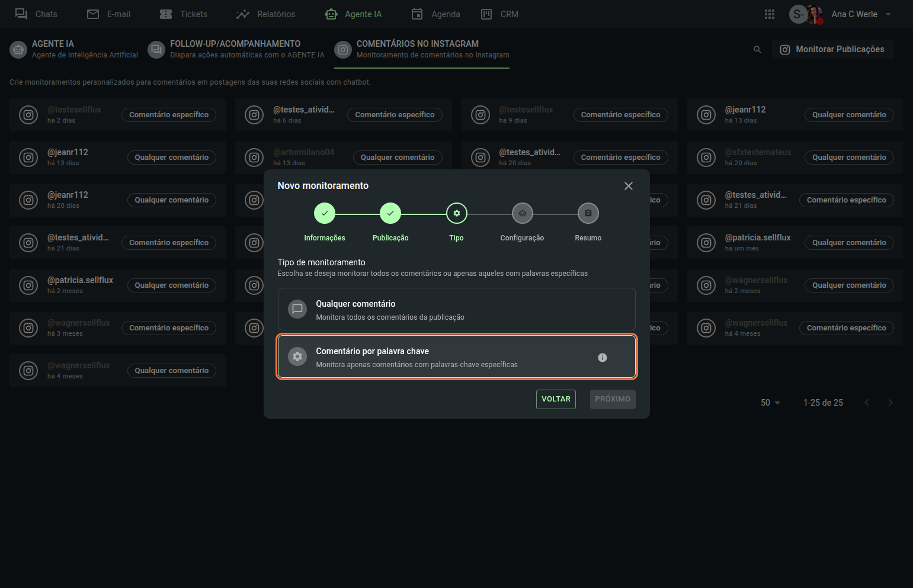Screen dimensions: 913x588
Task: Close the Novo monitoramento dialog
Action: pos(629,186)
